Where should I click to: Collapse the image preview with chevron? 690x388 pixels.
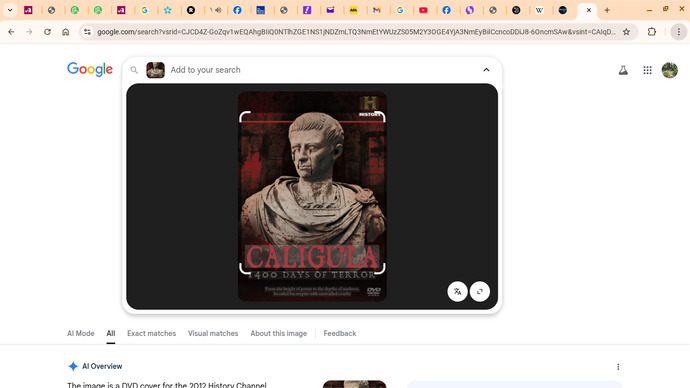pyautogui.click(x=486, y=70)
